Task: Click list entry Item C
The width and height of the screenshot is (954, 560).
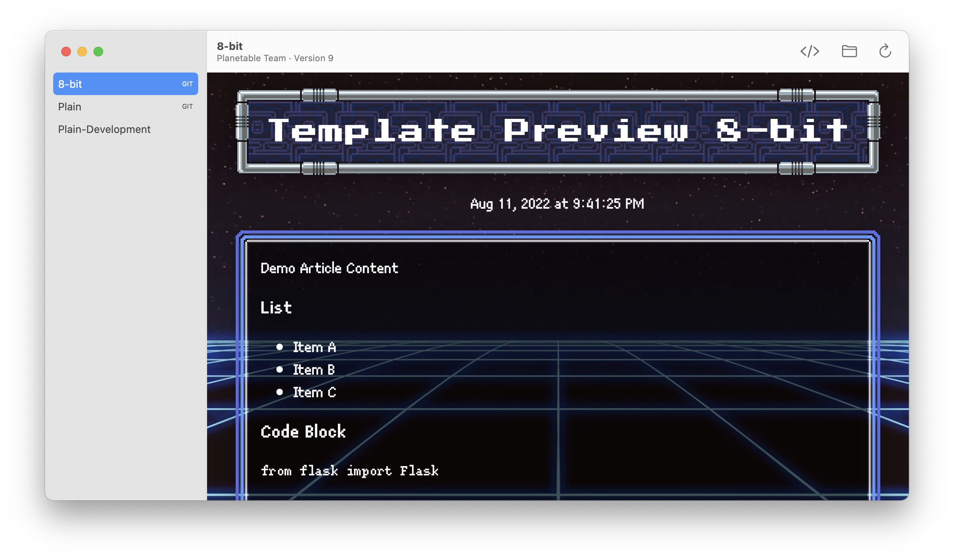Action: click(314, 392)
